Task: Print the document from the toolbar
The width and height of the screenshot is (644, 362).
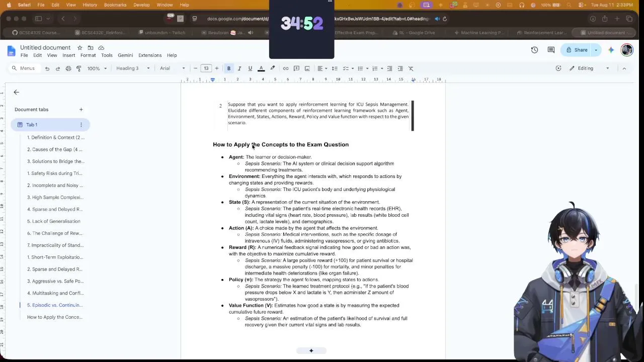Action: 68,68
